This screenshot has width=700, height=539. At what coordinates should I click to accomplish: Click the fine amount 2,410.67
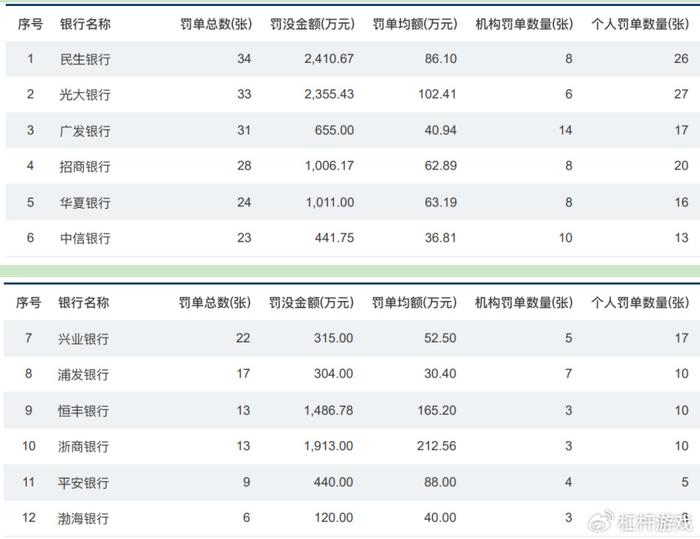click(329, 58)
